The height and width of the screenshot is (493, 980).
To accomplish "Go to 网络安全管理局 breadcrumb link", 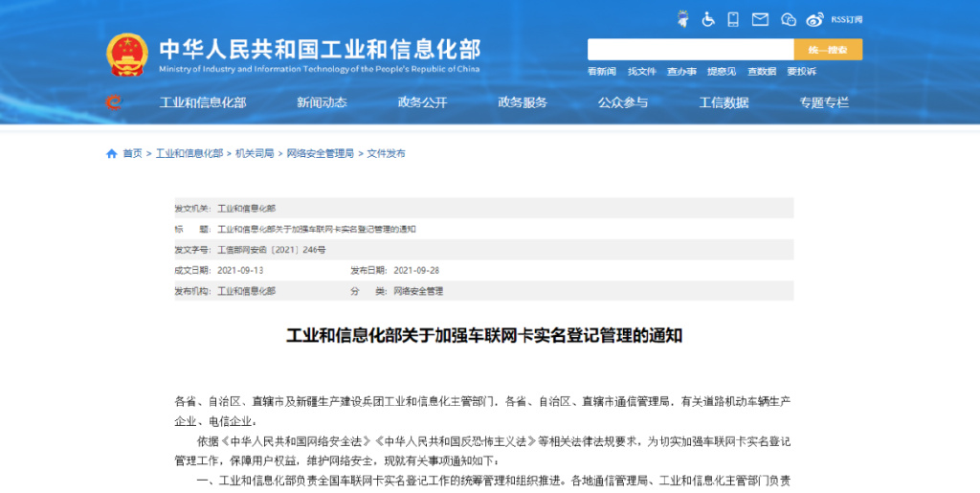I will 320,154.
